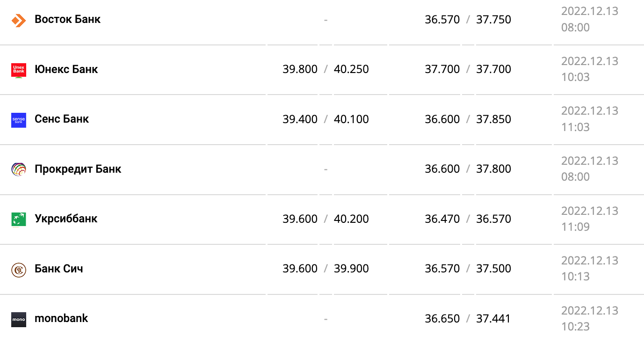644x337 pixels.
Task: Open the Сенс Банк bank name link
Action: pos(61,119)
